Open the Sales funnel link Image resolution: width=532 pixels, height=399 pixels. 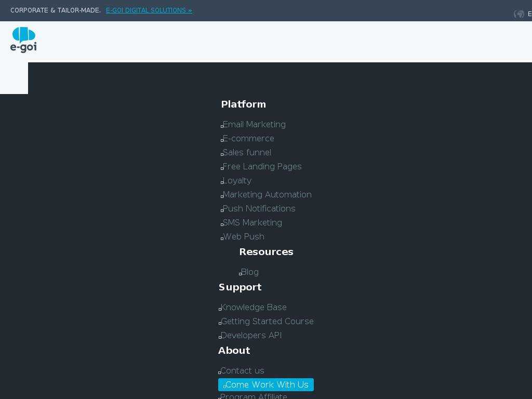(x=247, y=152)
